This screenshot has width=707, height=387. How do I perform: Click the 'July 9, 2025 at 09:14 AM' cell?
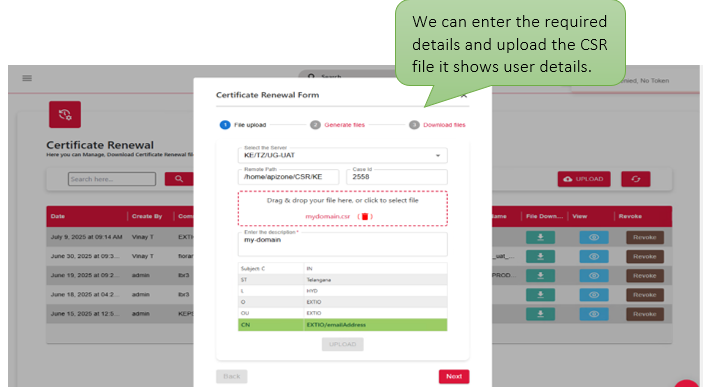(87, 237)
